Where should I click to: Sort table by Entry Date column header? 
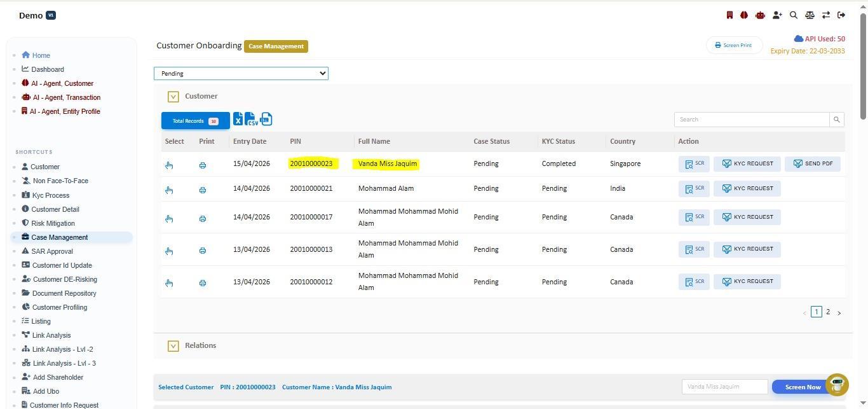click(250, 141)
